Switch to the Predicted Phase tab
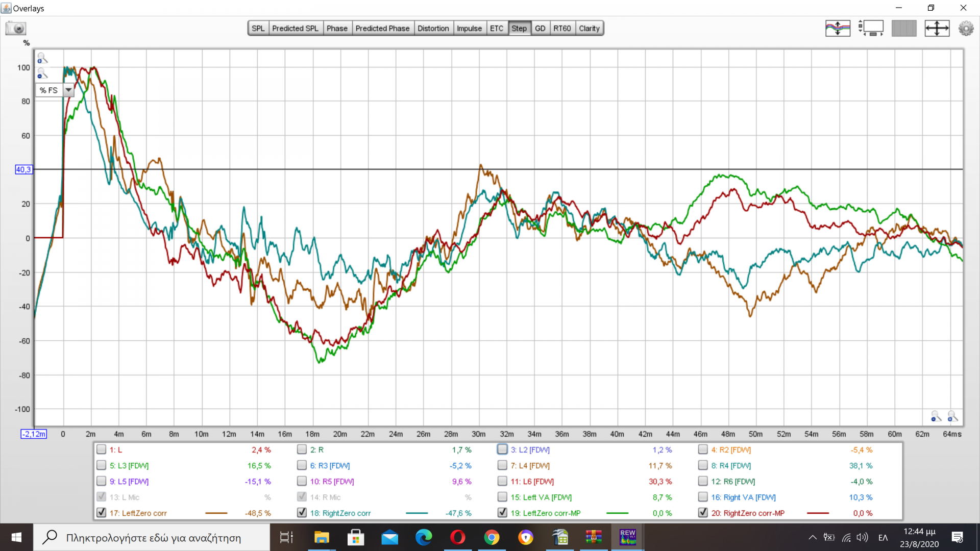Screen dimensions: 980x551 (382, 29)
